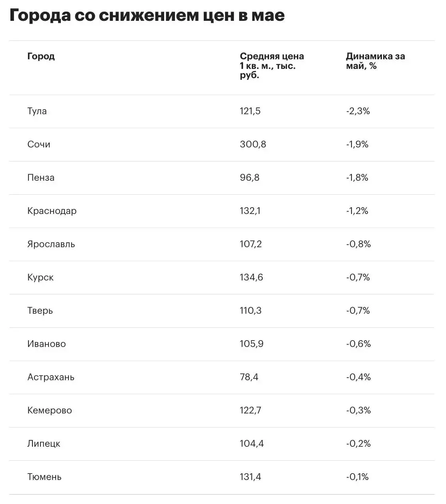Click the Тюмень price 131,4
The image size is (446, 504).
(x=251, y=477)
